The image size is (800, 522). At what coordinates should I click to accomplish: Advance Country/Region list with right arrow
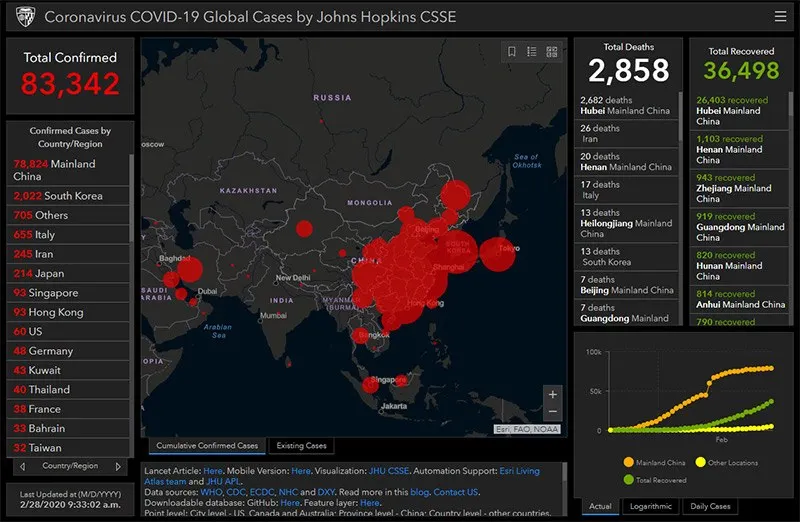(118, 466)
